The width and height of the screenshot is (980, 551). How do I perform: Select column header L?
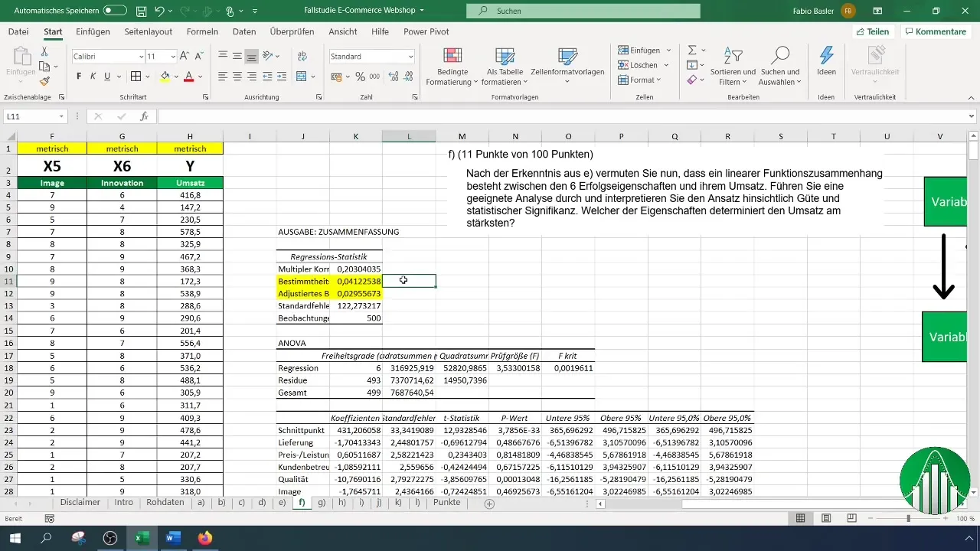pos(409,136)
